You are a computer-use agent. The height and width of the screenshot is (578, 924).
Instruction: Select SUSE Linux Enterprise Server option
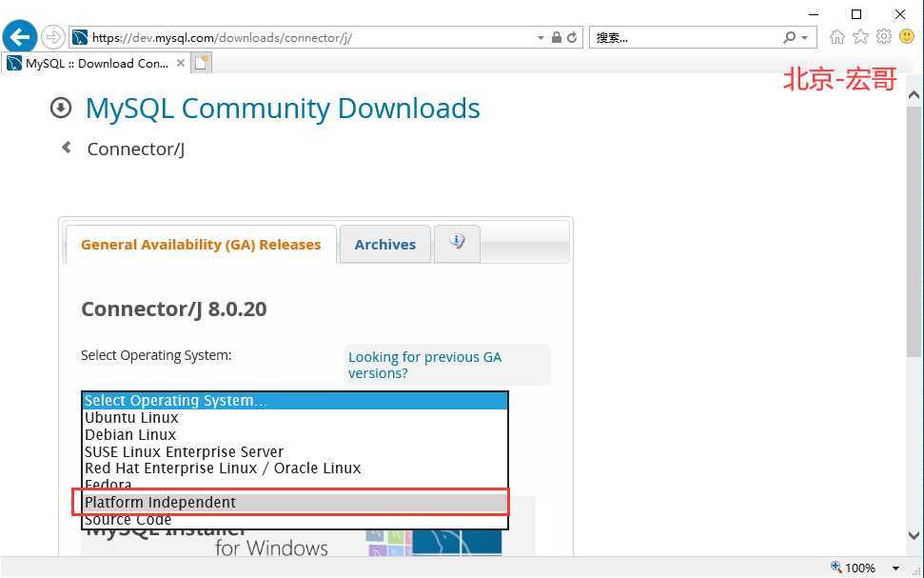pyautogui.click(x=295, y=451)
